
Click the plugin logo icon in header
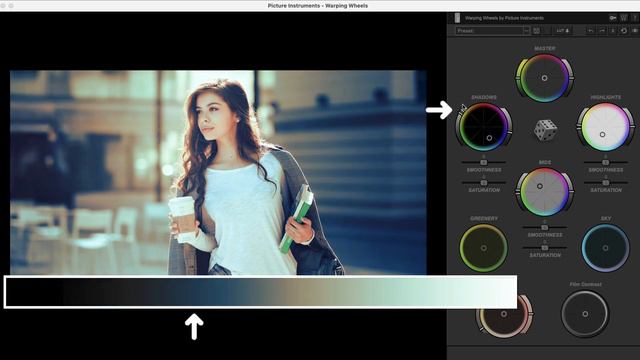point(457,18)
